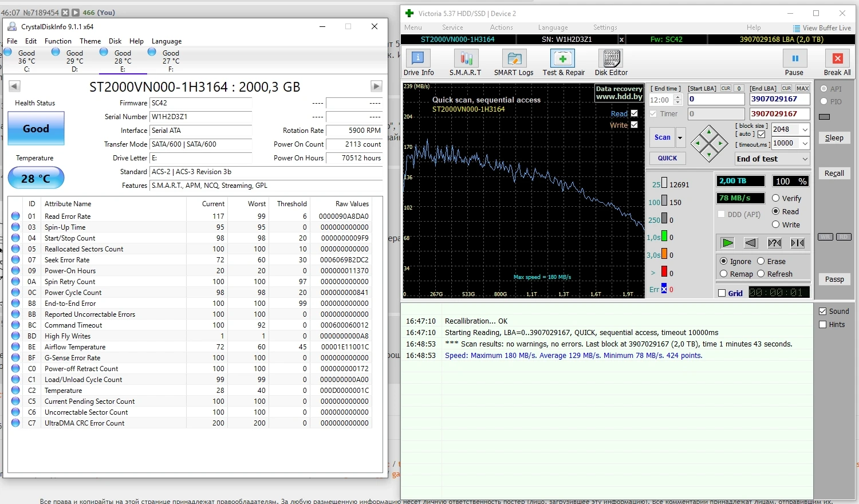859x504 pixels.
Task: Select disk D: status icon at 29 °C
Action: pyautogui.click(x=56, y=52)
